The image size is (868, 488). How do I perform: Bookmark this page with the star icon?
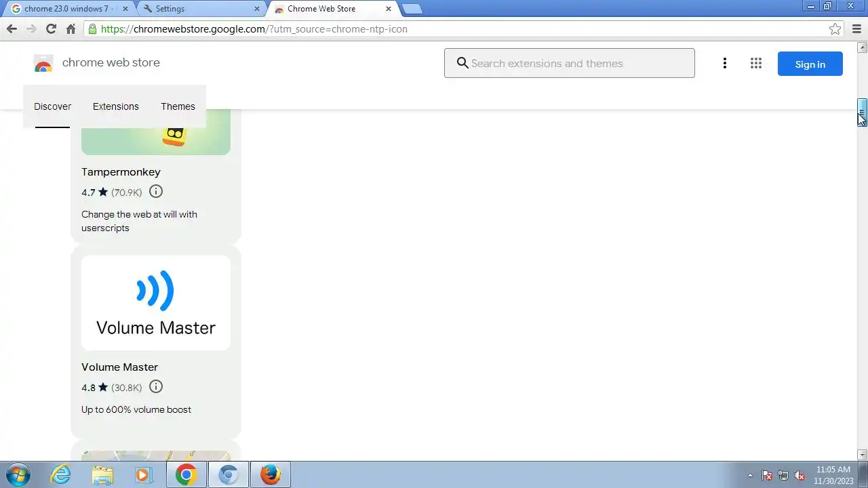835,28
